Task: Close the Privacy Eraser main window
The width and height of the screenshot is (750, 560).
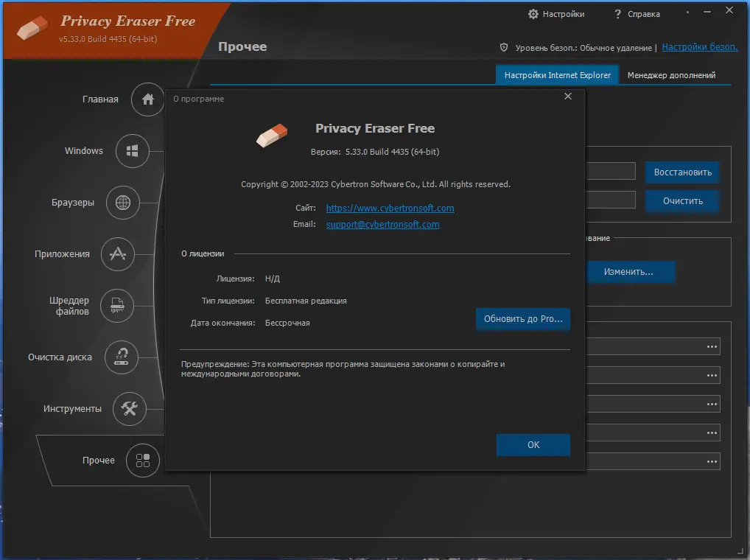Action: (729, 10)
